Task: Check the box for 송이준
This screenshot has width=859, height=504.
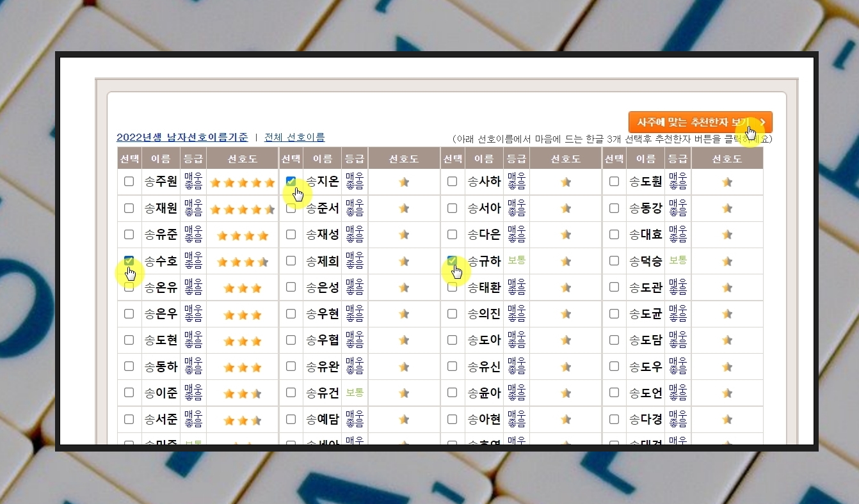Action: (129, 392)
